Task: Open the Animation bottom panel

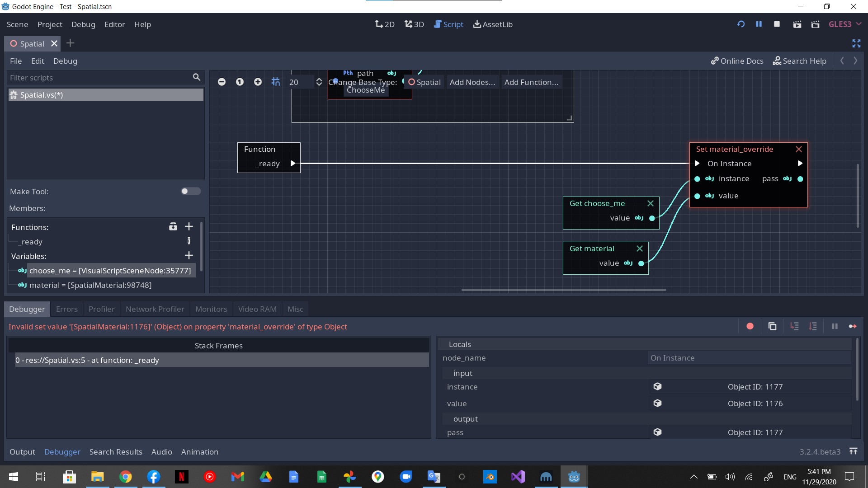Action: pyautogui.click(x=199, y=452)
